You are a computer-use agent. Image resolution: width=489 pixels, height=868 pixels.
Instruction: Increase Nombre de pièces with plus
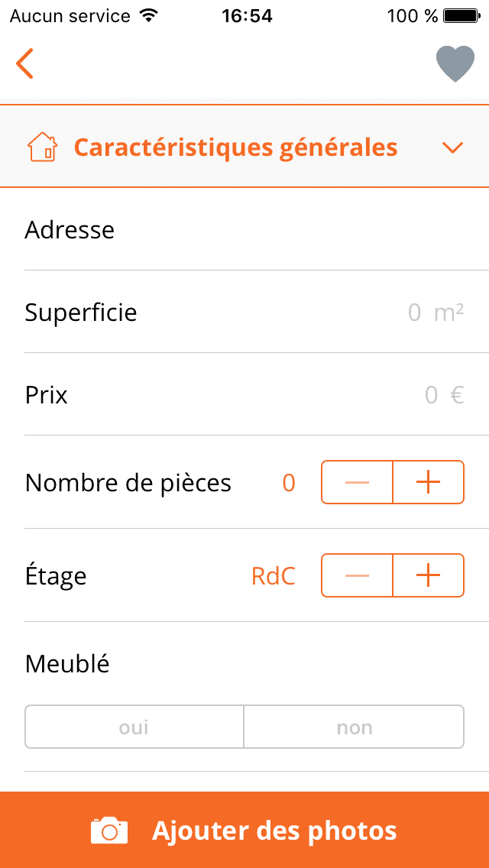(x=428, y=482)
